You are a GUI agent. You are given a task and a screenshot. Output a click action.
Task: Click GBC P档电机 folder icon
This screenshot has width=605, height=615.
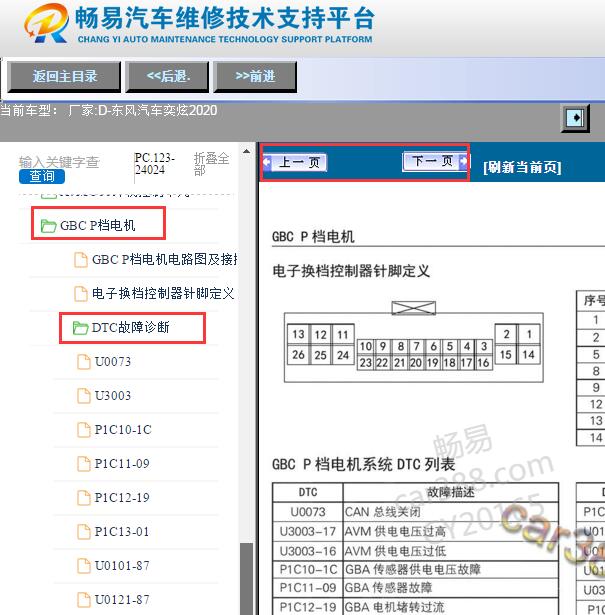pos(49,226)
